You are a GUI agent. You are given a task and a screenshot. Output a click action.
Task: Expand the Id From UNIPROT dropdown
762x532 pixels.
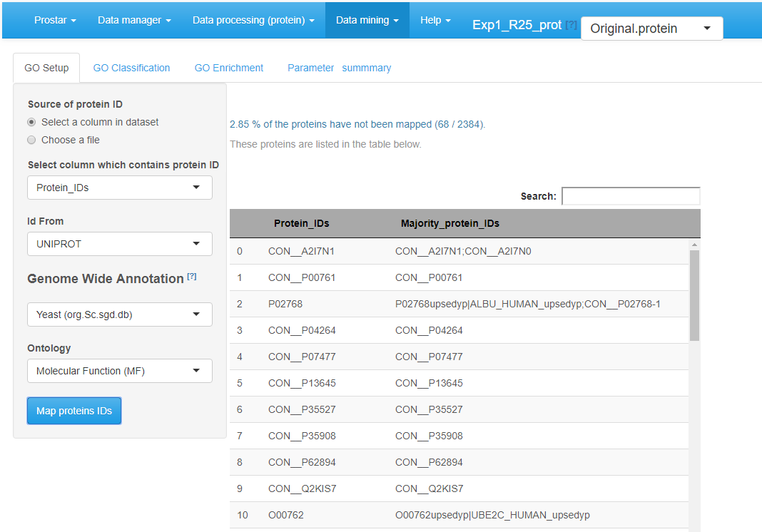pos(119,244)
